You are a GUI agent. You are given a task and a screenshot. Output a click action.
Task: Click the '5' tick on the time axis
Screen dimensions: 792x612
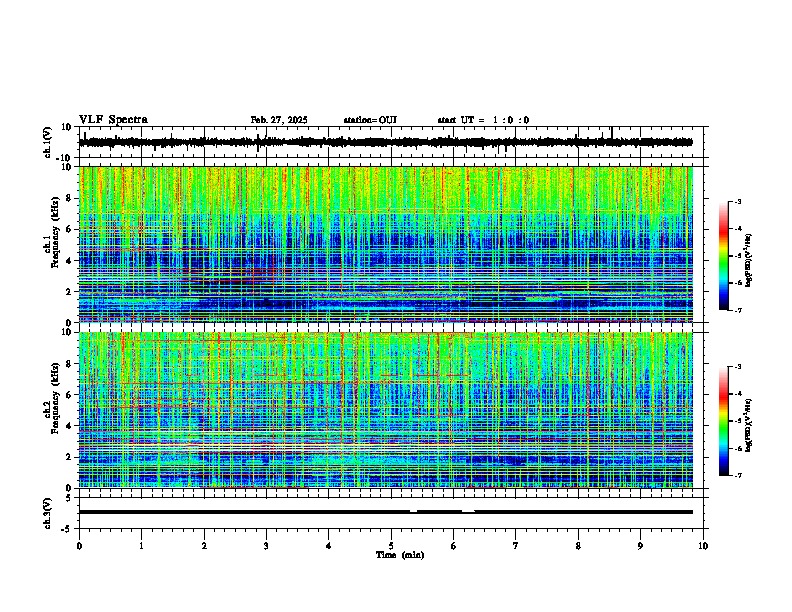click(x=391, y=546)
